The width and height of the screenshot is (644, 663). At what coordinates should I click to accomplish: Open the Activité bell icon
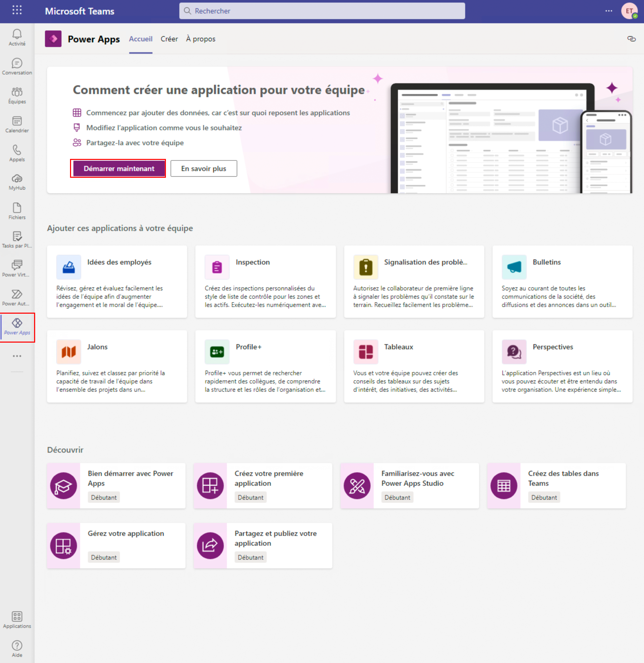[17, 37]
